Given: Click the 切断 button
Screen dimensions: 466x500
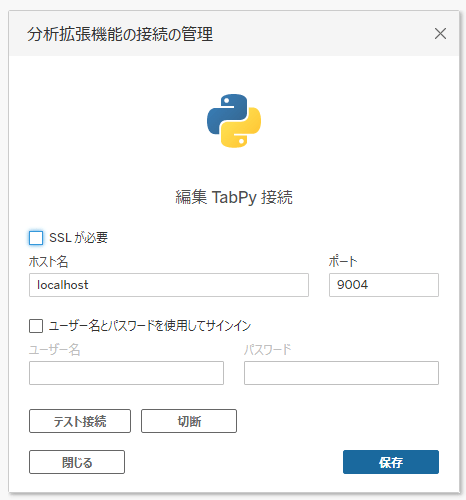Looking at the screenshot, I should 189,421.
